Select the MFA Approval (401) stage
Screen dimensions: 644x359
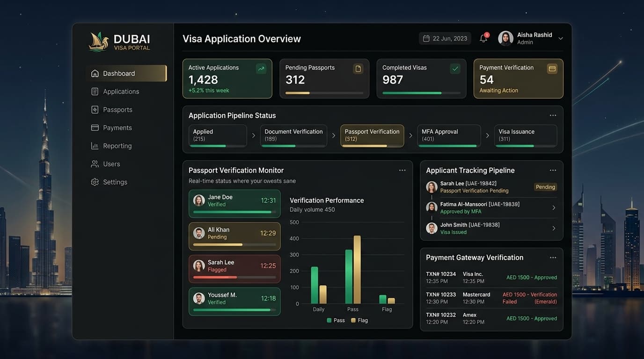449,136
